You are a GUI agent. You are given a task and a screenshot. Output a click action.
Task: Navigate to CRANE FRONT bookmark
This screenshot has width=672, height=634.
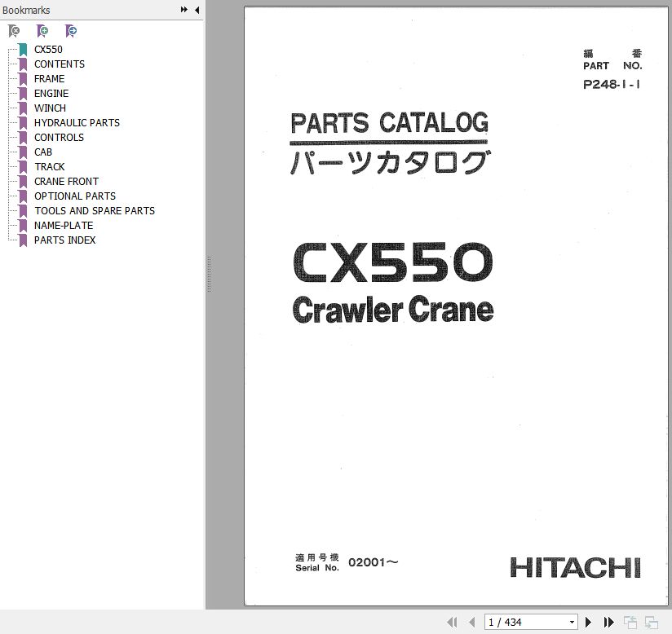coord(66,181)
